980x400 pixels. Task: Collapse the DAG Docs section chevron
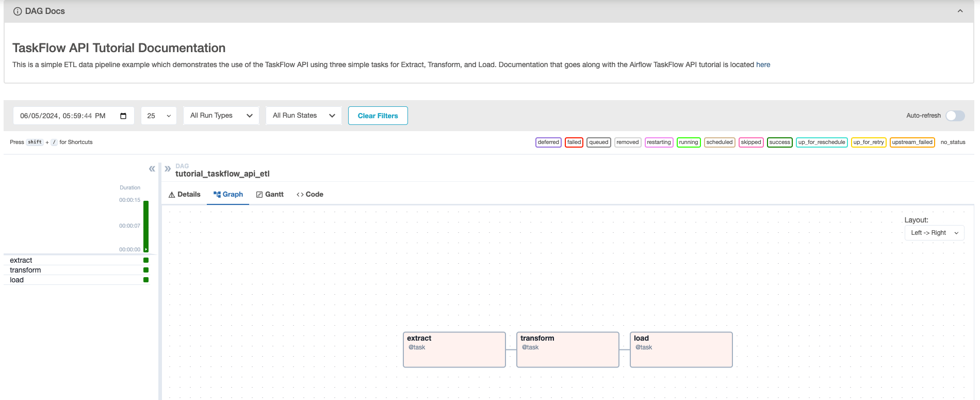coord(960,11)
